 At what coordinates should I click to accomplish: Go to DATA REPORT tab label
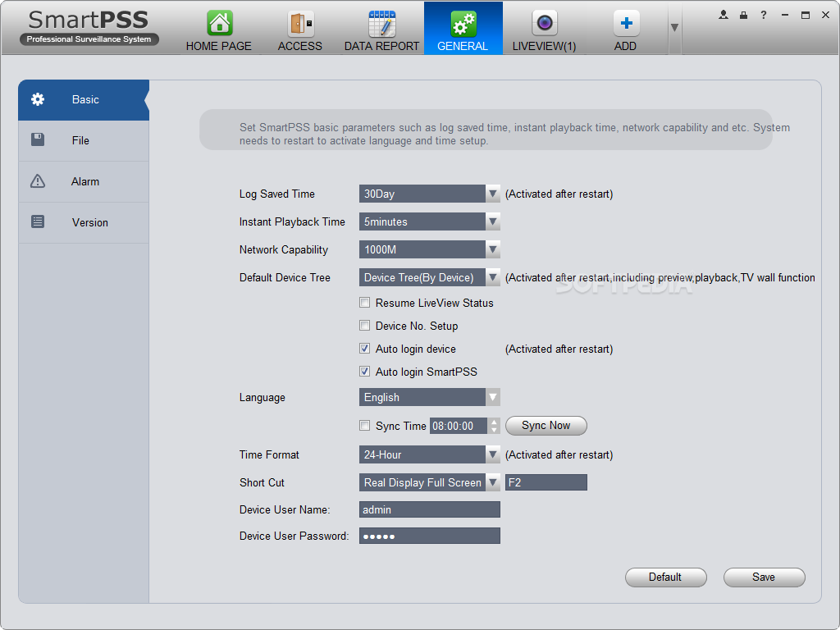(381, 46)
